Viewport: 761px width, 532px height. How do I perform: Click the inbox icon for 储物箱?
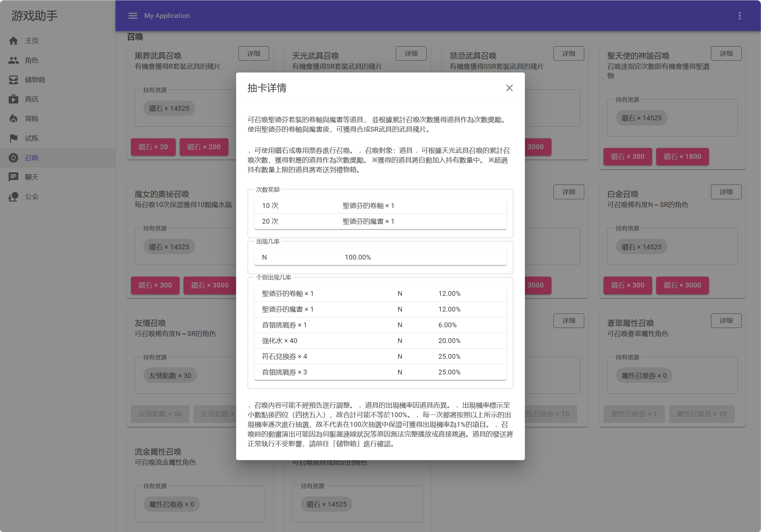click(13, 80)
